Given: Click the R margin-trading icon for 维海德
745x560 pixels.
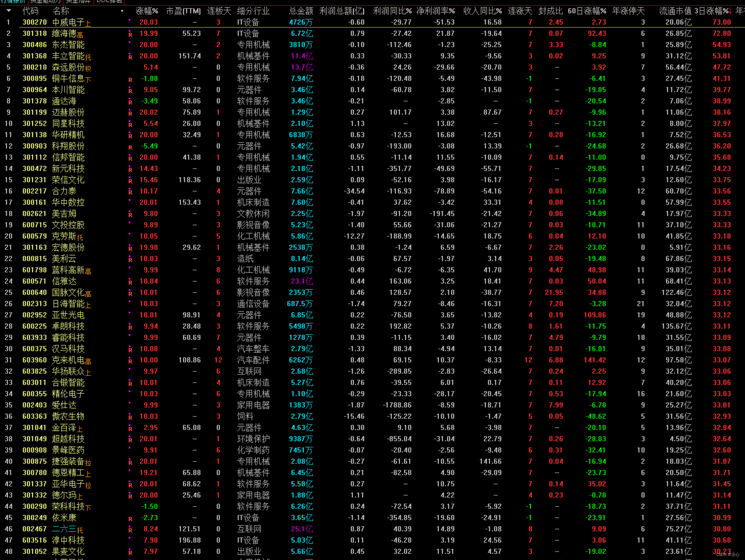Looking at the screenshot, I should tap(130, 34).
